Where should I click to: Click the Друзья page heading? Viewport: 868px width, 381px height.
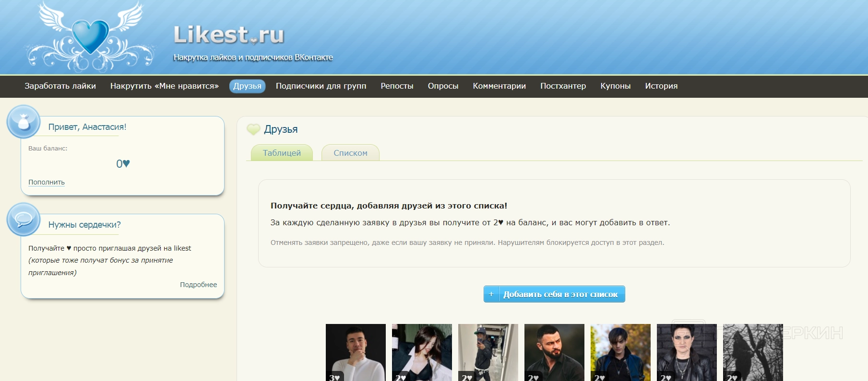click(281, 129)
